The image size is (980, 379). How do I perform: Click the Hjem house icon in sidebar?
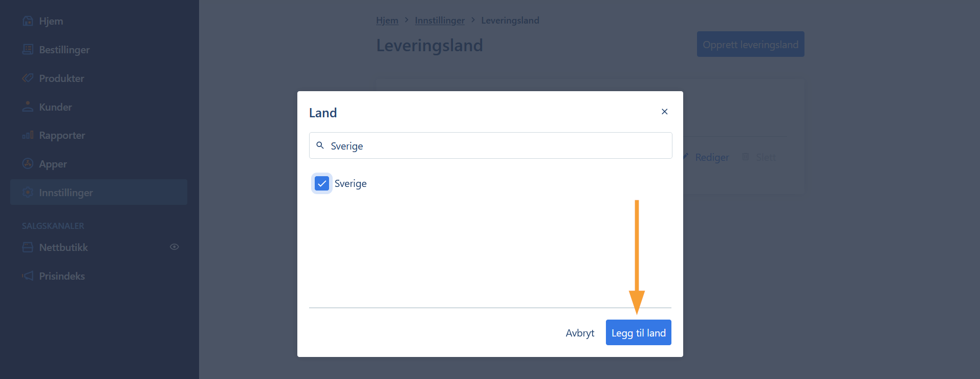(28, 21)
